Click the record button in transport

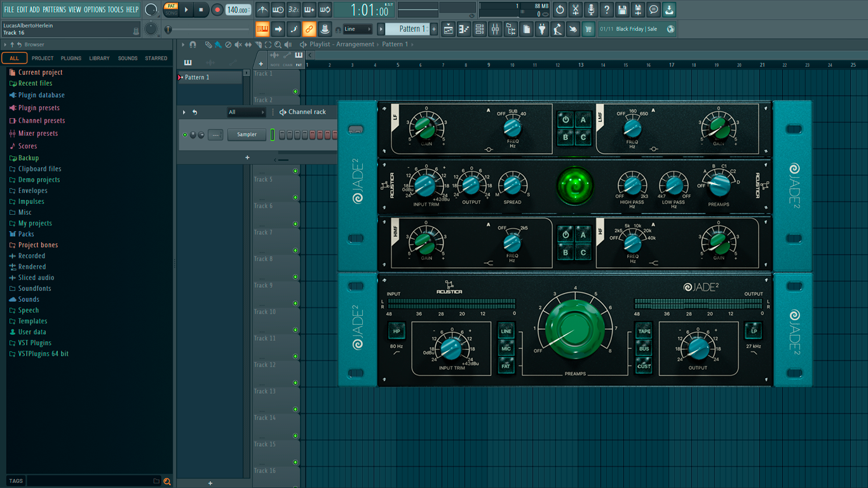(x=217, y=10)
